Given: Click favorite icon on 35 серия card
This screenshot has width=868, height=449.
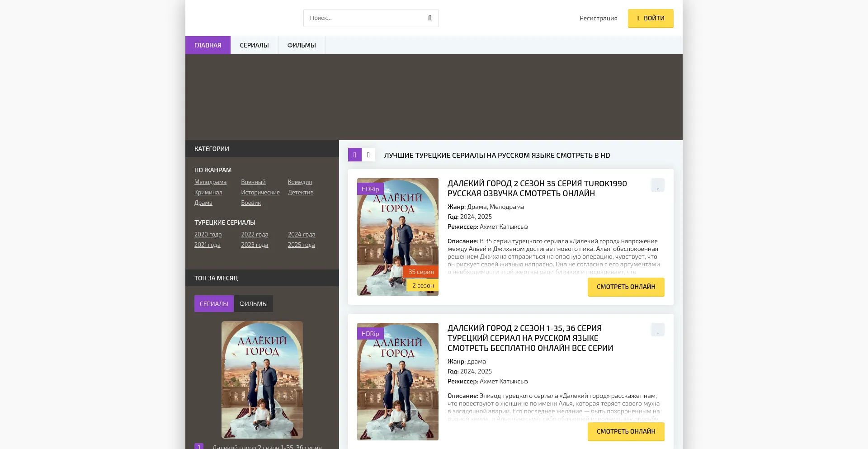Looking at the screenshot, I should [657, 185].
